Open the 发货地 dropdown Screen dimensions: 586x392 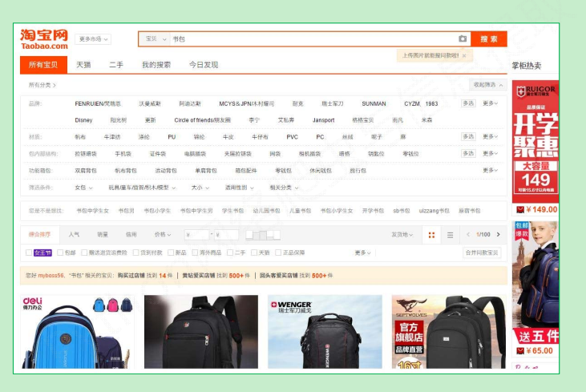(x=402, y=235)
